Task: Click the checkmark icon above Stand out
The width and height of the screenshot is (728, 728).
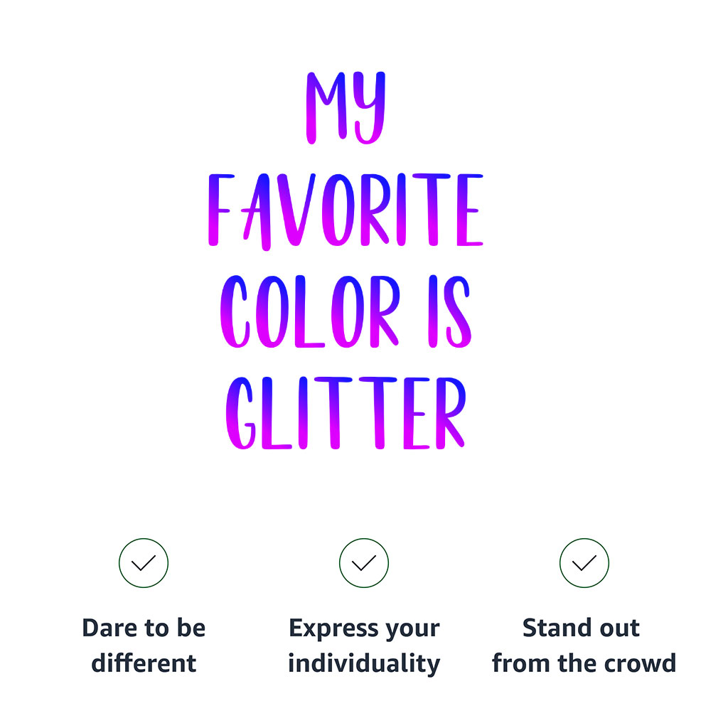Action: pos(584,563)
